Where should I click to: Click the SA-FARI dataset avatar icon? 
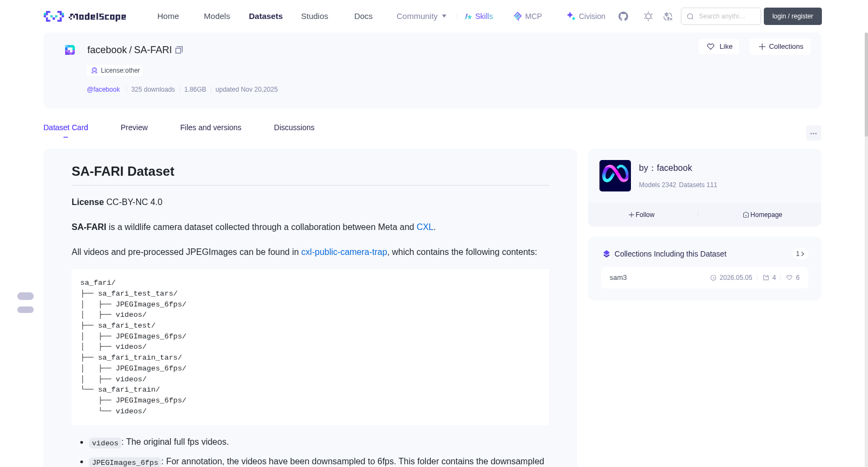(70, 50)
